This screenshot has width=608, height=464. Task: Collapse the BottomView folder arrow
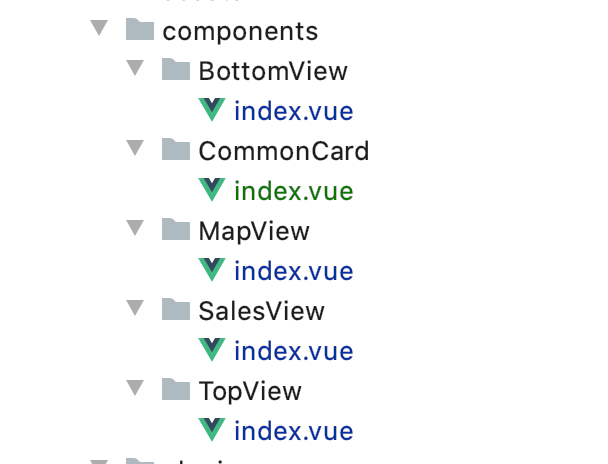click(135, 68)
